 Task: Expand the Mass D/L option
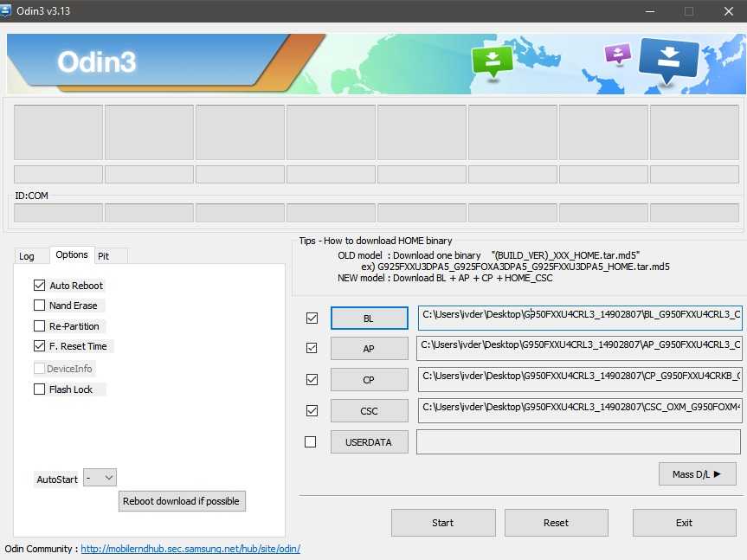(x=697, y=474)
